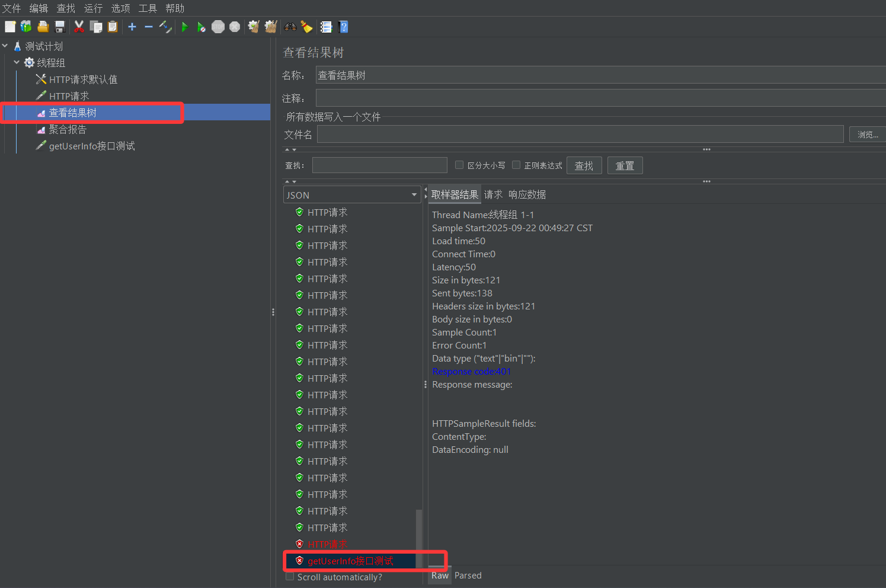Click the 文件名 filename input field
This screenshot has height=588, width=886.
tap(580, 135)
